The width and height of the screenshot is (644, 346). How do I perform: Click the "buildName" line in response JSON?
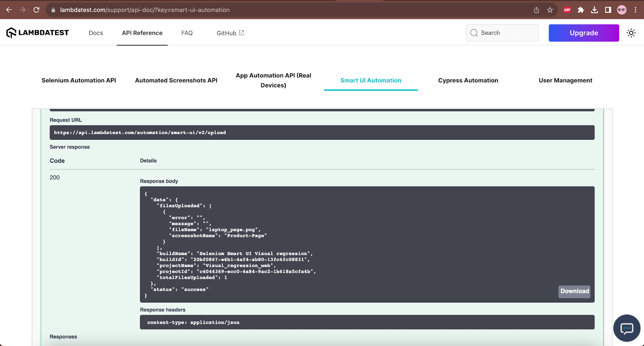pyautogui.click(x=235, y=254)
